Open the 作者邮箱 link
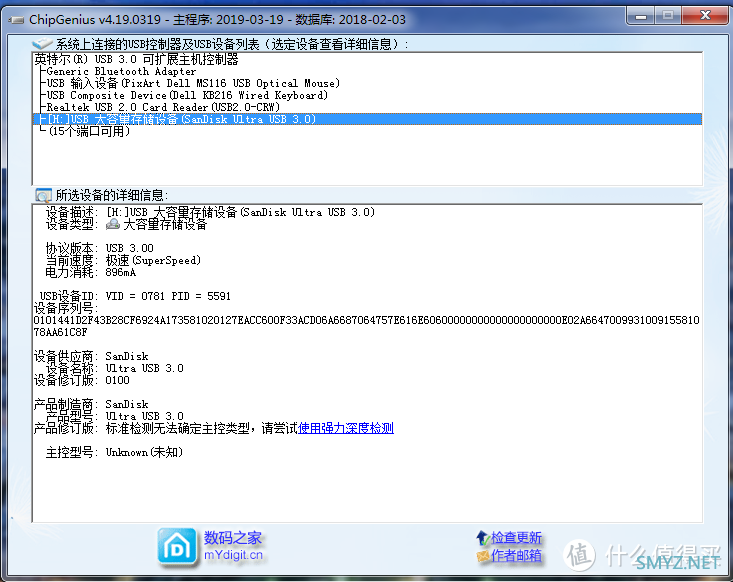 (516, 555)
